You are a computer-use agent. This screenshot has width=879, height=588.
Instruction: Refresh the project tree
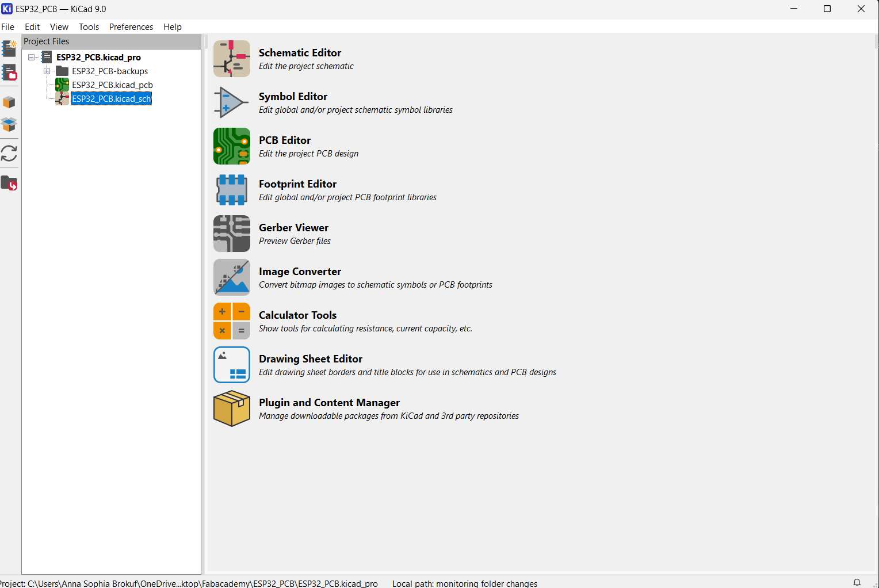9,154
